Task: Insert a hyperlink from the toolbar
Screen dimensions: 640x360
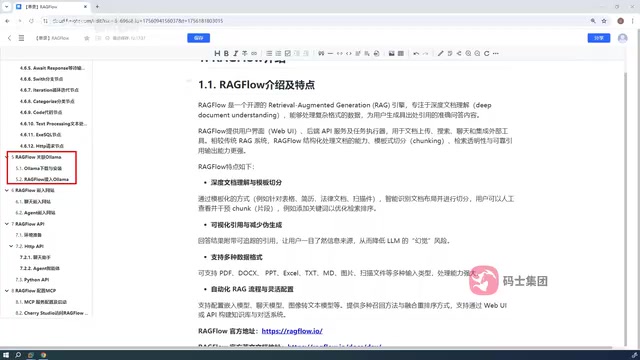Action: click(254, 53)
